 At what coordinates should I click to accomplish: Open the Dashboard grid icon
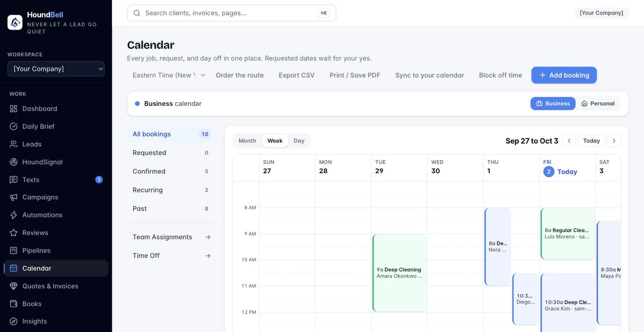point(14,109)
